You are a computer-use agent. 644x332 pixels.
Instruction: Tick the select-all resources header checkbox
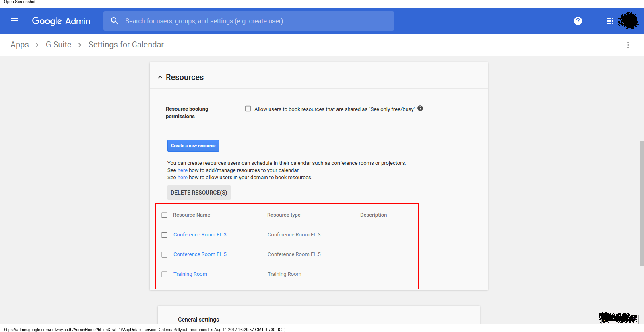tap(165, 215)
